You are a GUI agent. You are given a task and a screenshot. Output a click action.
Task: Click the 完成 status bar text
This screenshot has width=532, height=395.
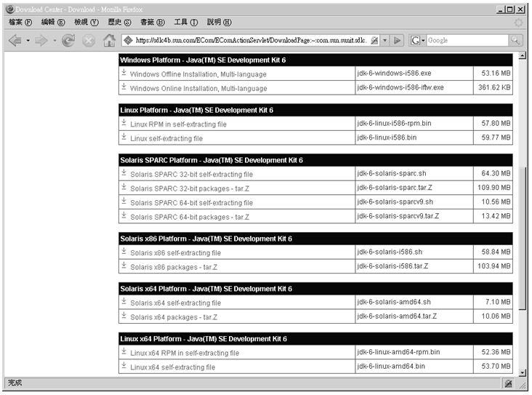pos(15,383)
